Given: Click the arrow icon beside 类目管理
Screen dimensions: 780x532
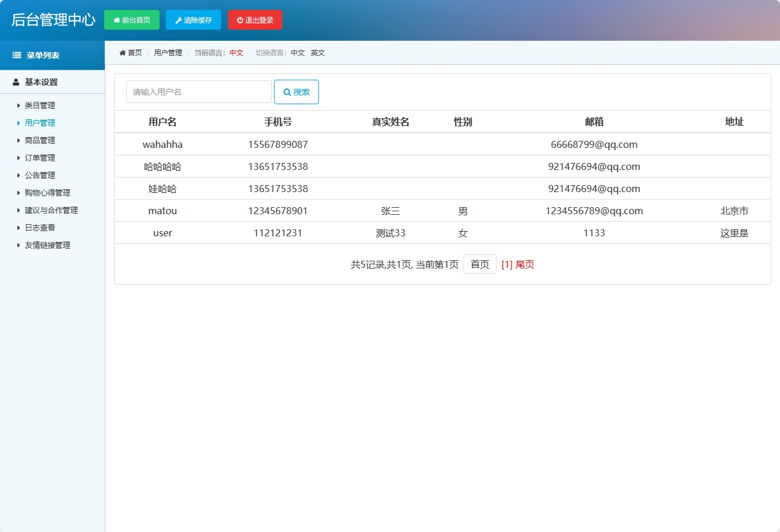Looking at the screenshot, I should 17,105.
